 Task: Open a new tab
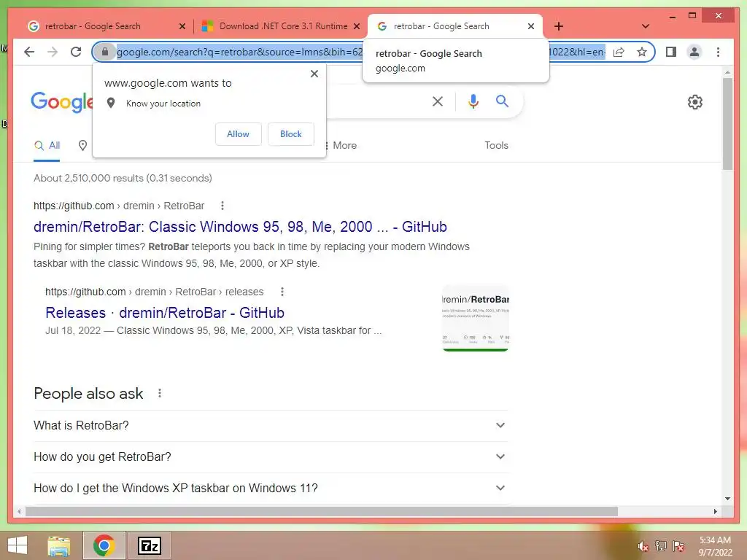(x=559, y=26)
